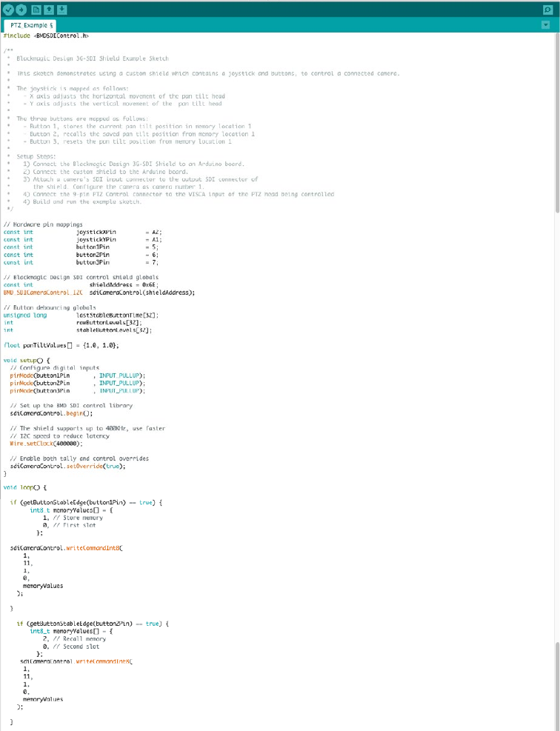Screen dimensions: 560x731
Task: Click the BMD_SDICameraControl_I2C type name
Action: 43,293
